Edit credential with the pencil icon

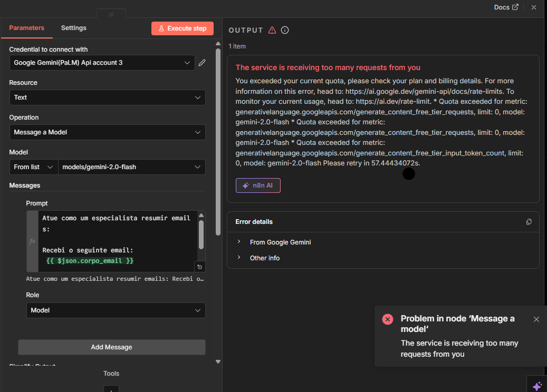click(202, 63)
